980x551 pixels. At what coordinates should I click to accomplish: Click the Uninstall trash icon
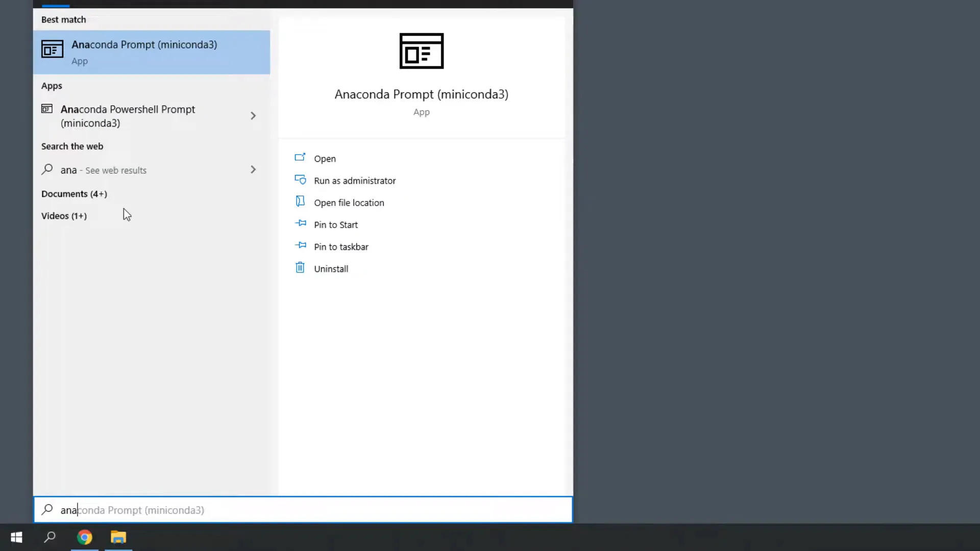[x=300, y=267]
